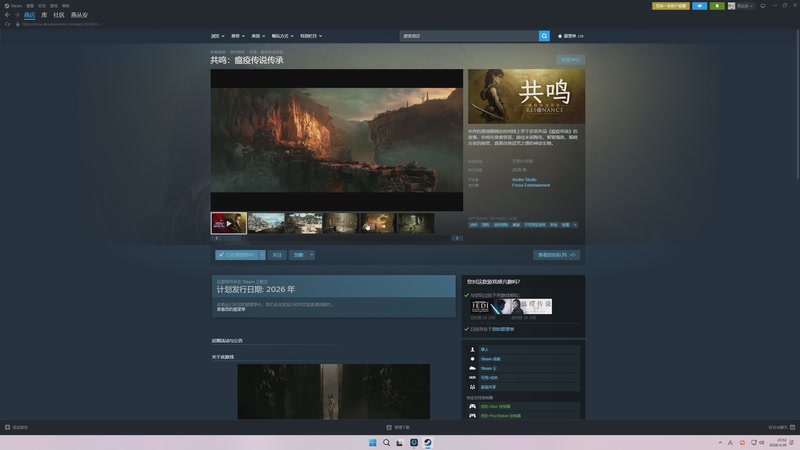Switch to the 社区 community tab
The width and height of the screenshot is (800, 450).
pyautogui.click(x=59, y=15)
